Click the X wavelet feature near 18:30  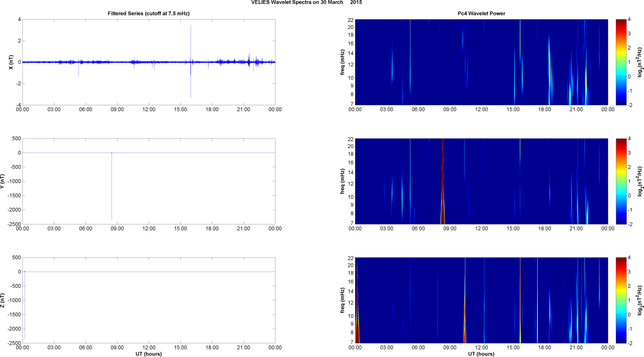pyautogui.click(x=549, y=71)
